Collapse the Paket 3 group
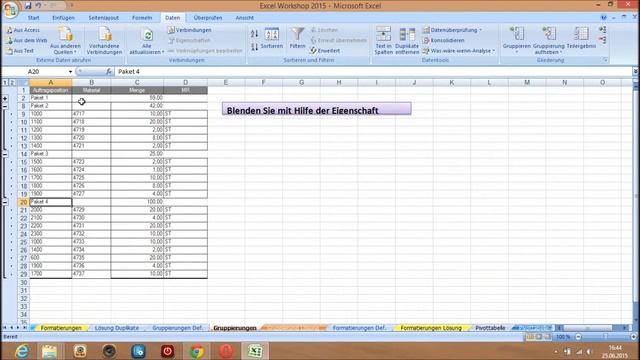Screen dimensions: 640x360 pyautogui.click(x=5, y=154)
